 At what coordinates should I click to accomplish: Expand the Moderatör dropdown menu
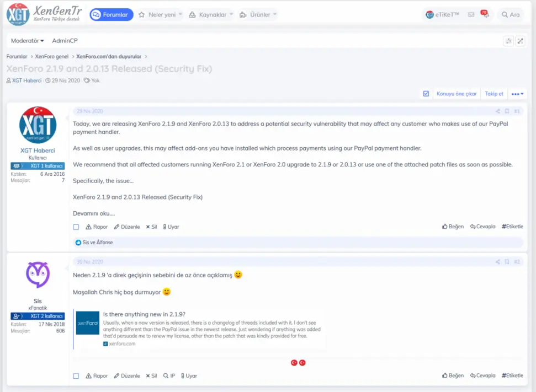tap(27, 41)
